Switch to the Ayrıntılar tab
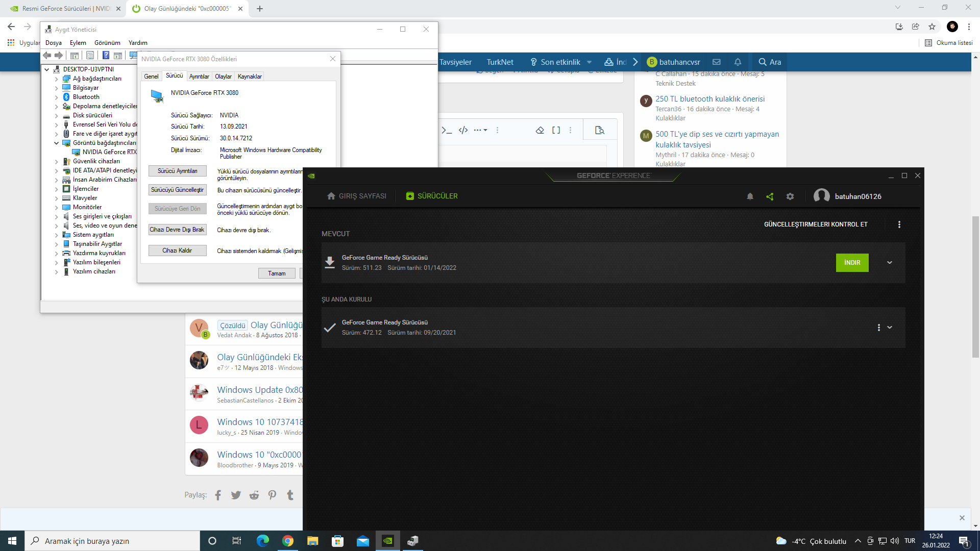The image size is (980, 551). [x=199, y=77]
